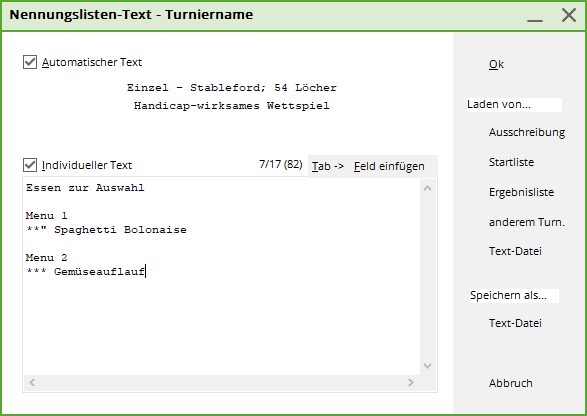The height and width of the screenshot is (416, 587).
Task: Load text from Ausschreibung
Action: point(527,132)
